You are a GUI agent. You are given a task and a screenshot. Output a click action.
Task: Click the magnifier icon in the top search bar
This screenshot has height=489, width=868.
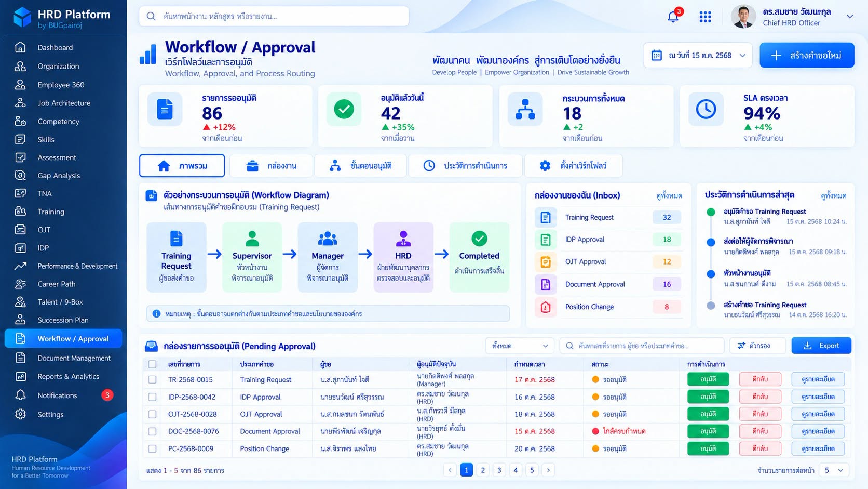151,16
